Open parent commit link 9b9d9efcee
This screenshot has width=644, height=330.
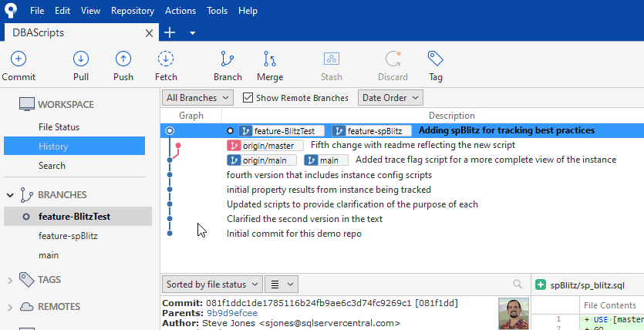232,313
